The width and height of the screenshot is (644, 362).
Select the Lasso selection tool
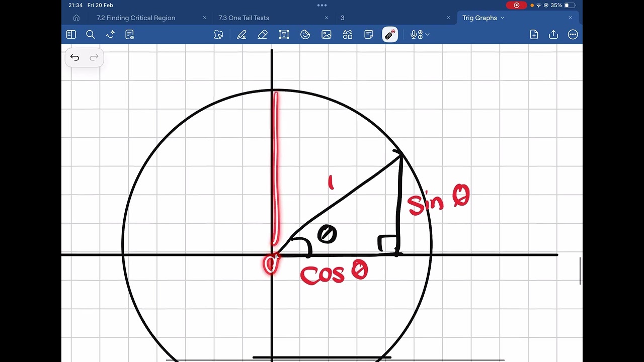[x=218, y=35]
